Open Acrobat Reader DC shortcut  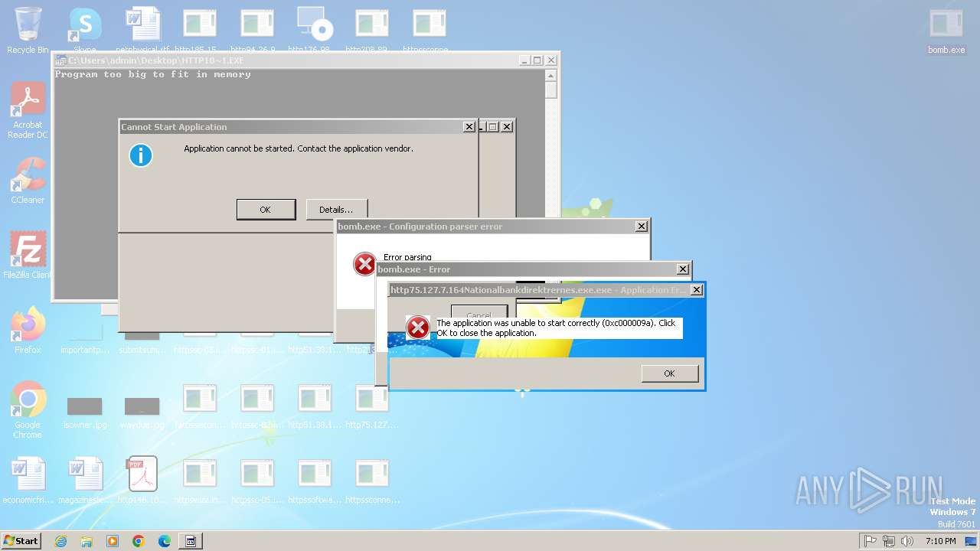28,111
